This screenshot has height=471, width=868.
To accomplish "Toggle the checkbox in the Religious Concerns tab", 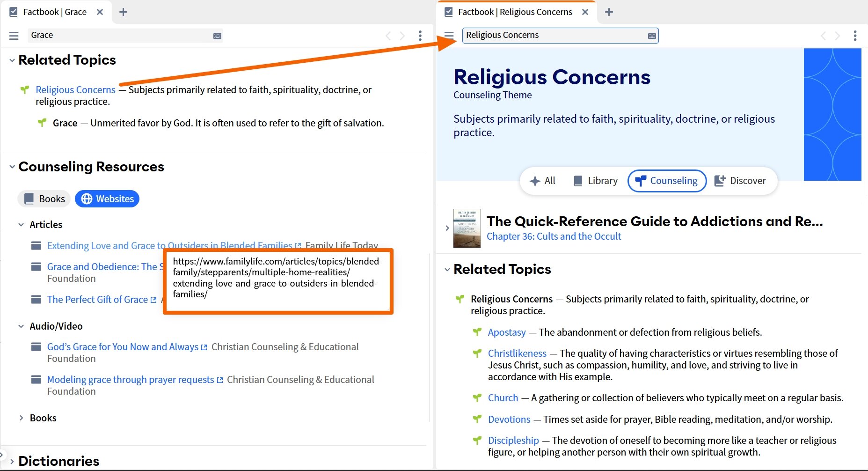I will (448, 11).
